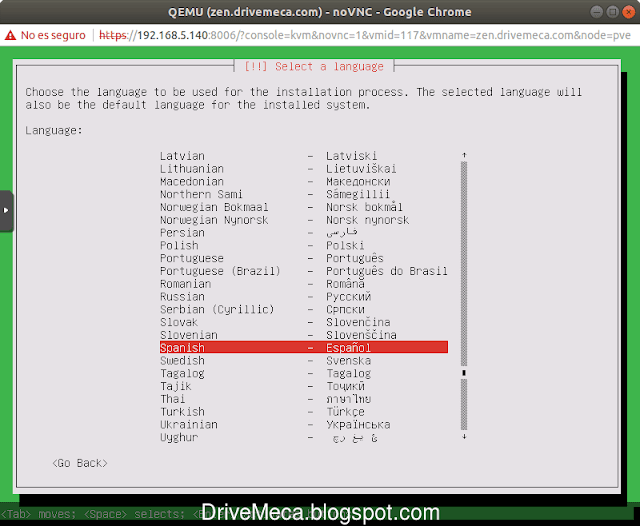This screenshot has width=640, height=526.
Task: Select Northern Sami language row
Action: [x=304, y=194]
